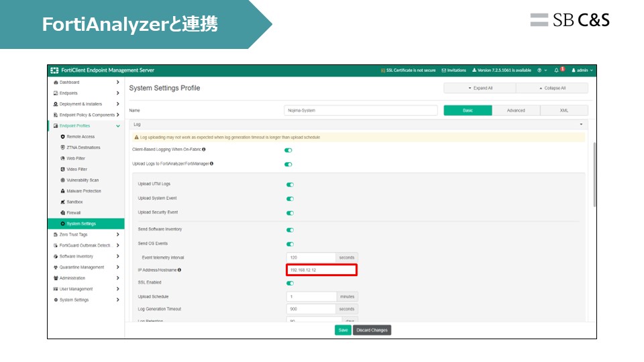Click the Upload Schedule minutes field
This screenshot has height=362, width=644.
pos(311,297)
